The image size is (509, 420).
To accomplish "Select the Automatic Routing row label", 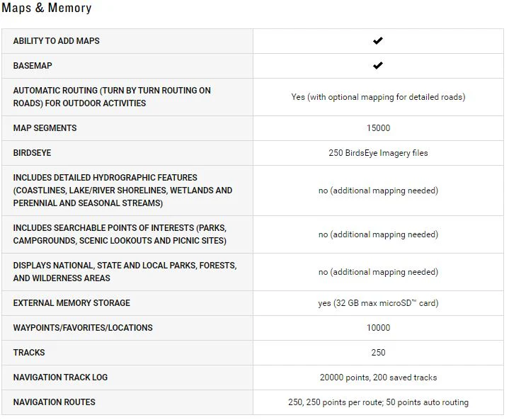I will click(112, 97).
